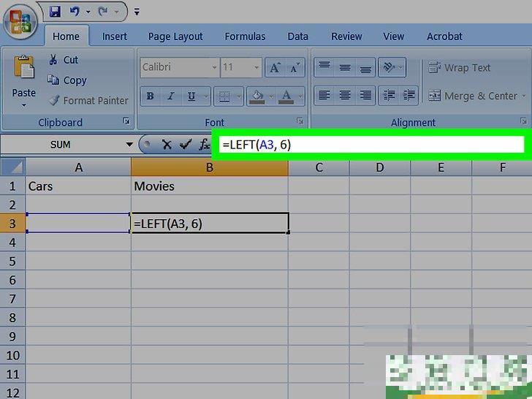The image size is (532, 399).
Task: Click the Undo arrow icon
Action: (x=74, y=12)
